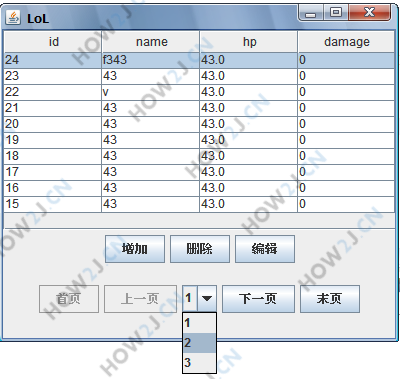Select the row with id 24
Viewport: 400px width, 379px height.
[x=199, y=60]
